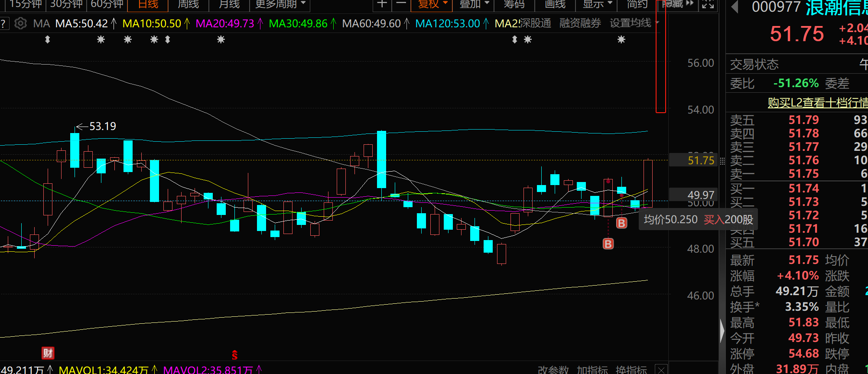Open the question mark help icon
868x374 pixels.
point(3,23)
